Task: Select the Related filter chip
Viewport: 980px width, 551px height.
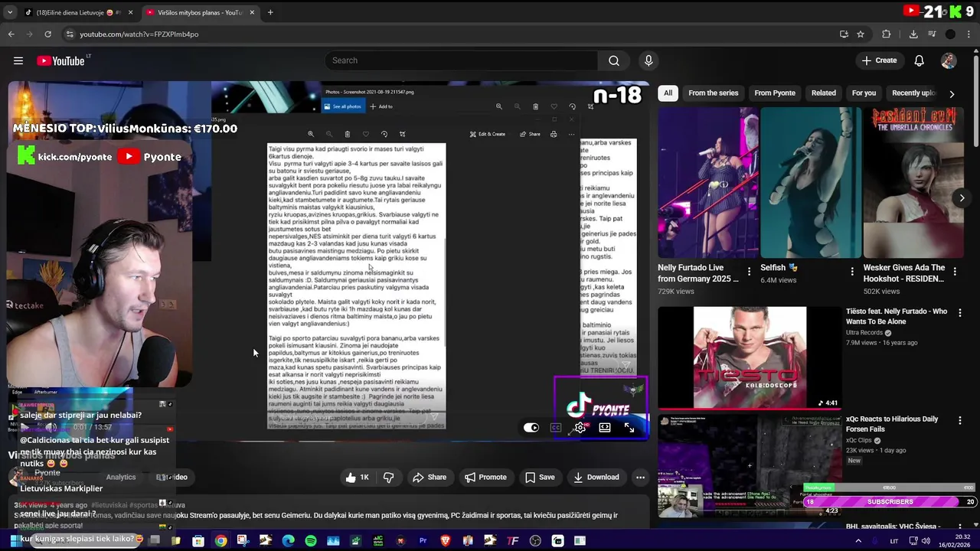Action: pyautogui.click(x=824, y=93)
